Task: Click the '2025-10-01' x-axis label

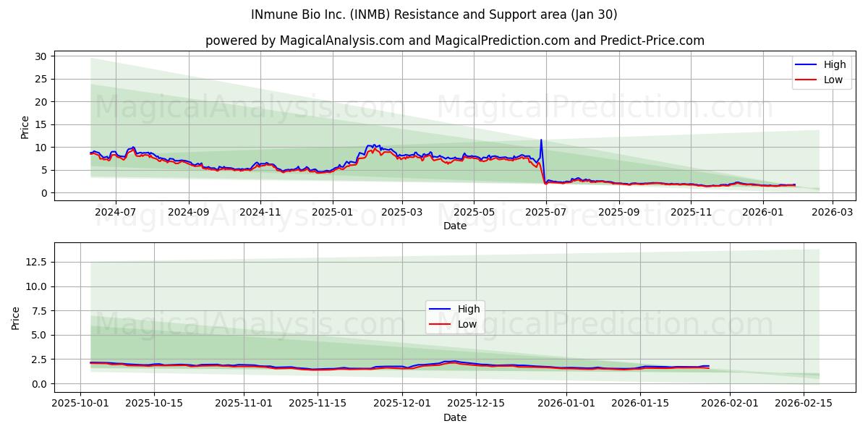Action: click(x=80, y=403)
